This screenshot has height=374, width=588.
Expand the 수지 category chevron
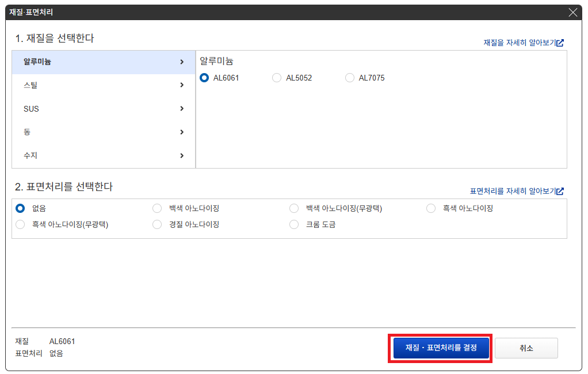tap(182, 155)
